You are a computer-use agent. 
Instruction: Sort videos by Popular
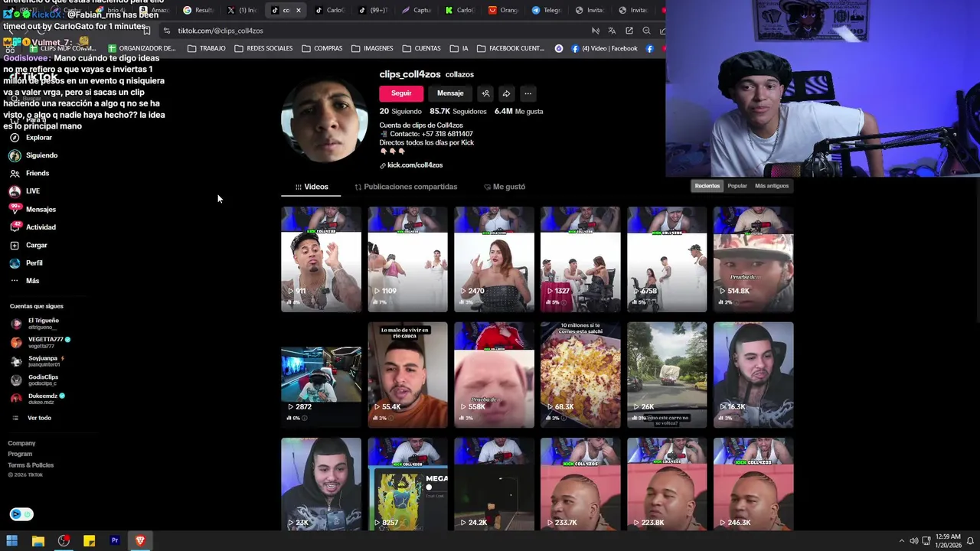pyautogui.click(x=737, y=186)
